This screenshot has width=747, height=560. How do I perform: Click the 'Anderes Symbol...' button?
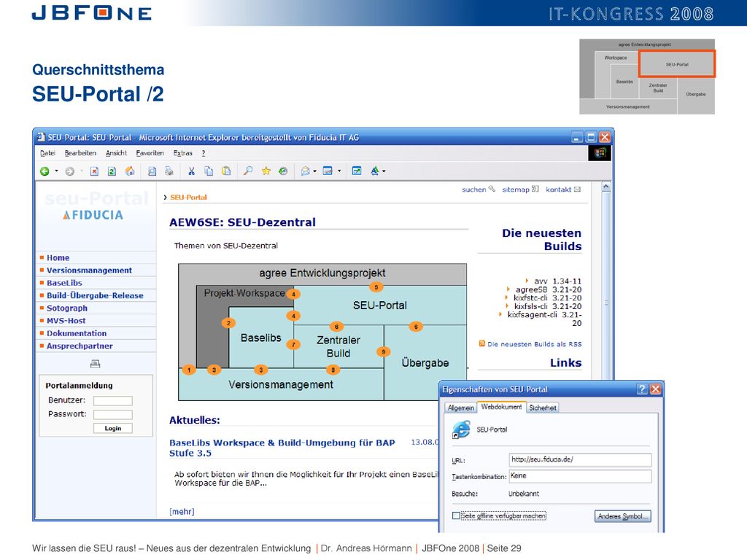point(623,516)
